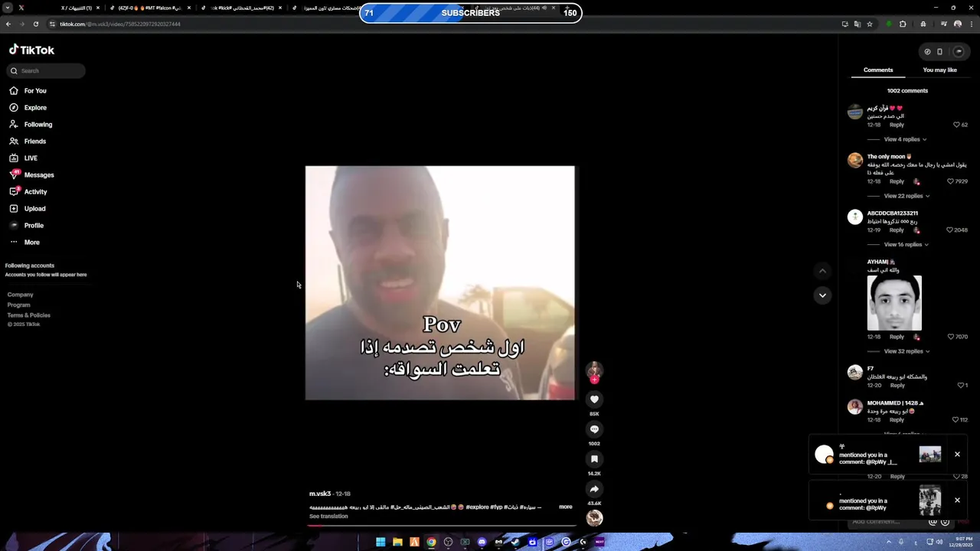This screenshot has width=980, height=551.
Task: Click the m.vsk3 username
Action: click(320, 494)
